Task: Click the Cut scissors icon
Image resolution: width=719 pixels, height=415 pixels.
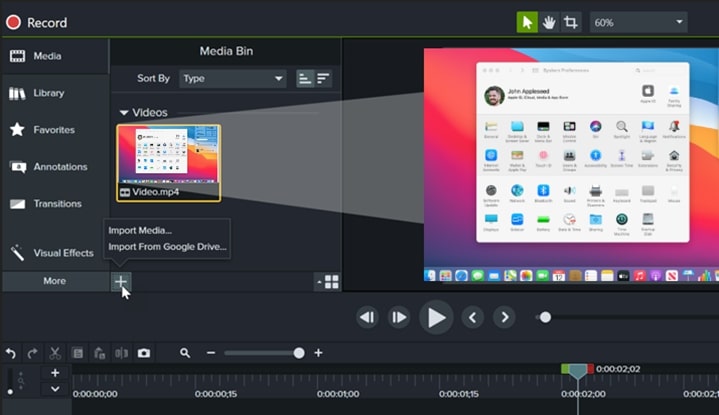Action: pos(55,353)
